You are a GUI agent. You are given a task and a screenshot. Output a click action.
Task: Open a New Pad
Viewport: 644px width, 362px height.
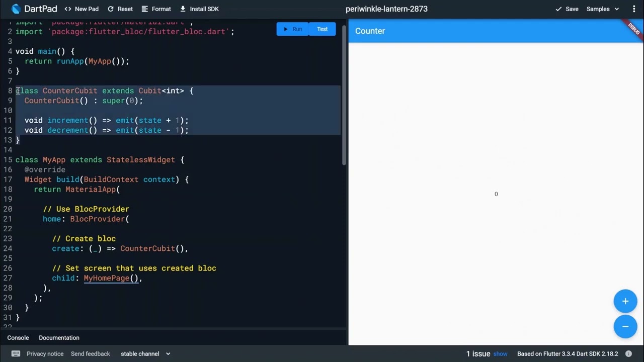tap(82, 9)
